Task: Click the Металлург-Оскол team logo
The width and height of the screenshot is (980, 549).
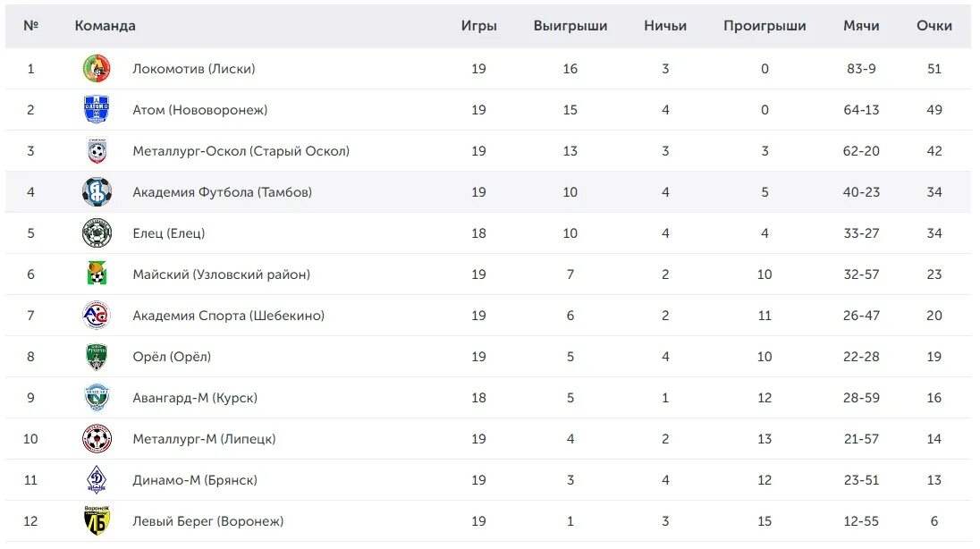Action: point(97,151)
